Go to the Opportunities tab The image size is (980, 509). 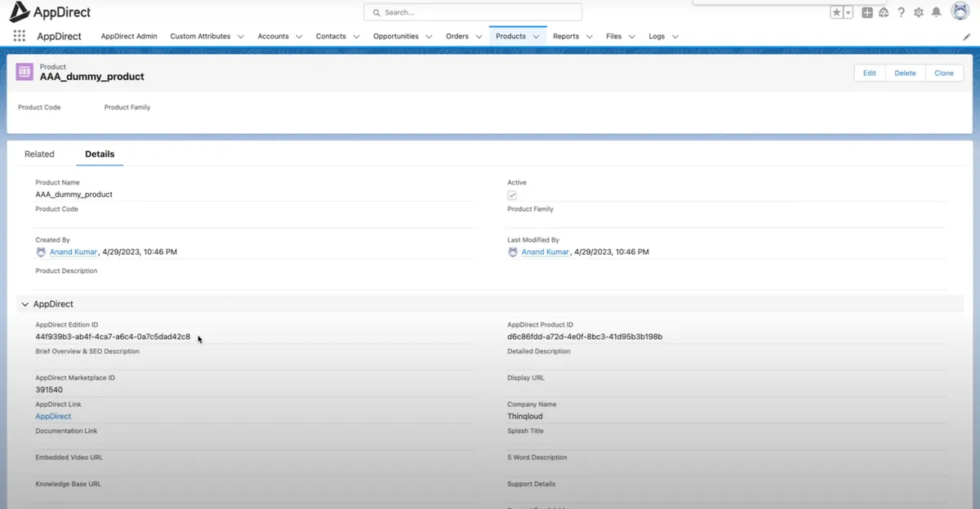pos(396,37)
